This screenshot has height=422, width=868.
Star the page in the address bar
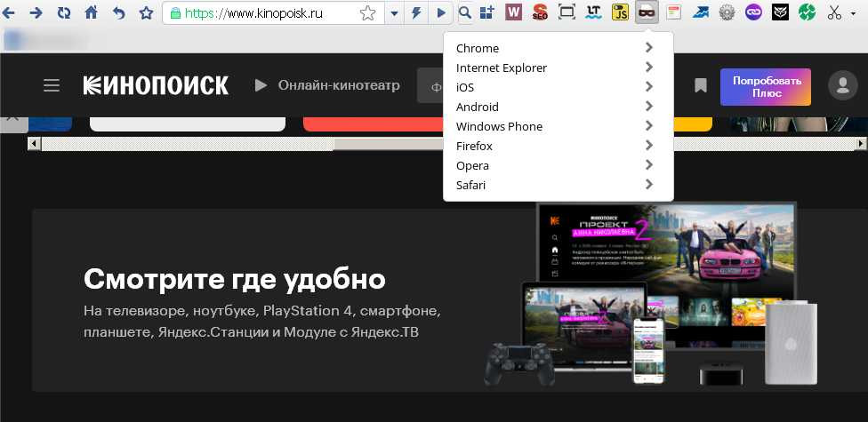tap(367, 13)
